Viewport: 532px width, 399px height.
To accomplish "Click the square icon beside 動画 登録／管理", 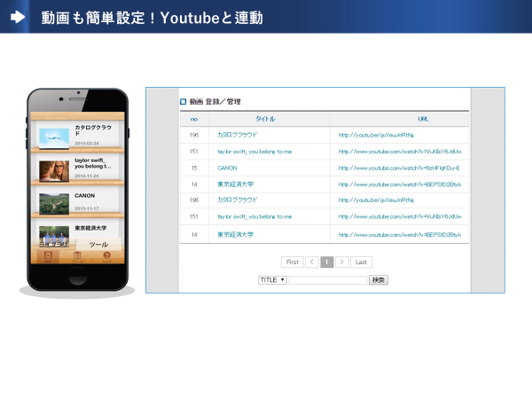I will coord(184,102).
